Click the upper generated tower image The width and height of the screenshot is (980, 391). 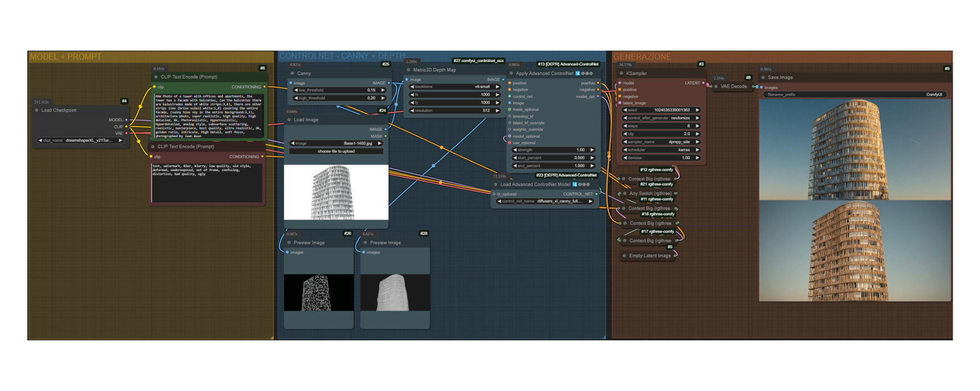point(854,150)
